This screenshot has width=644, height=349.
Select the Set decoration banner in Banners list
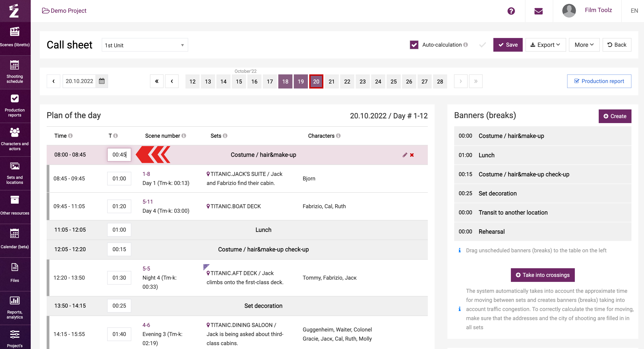click(x=543, y=193)
